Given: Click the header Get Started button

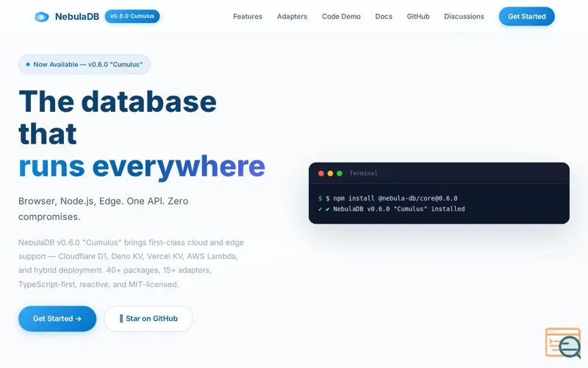Looking at the screenshot, I should pyautogui.click(x=526, y=16).
